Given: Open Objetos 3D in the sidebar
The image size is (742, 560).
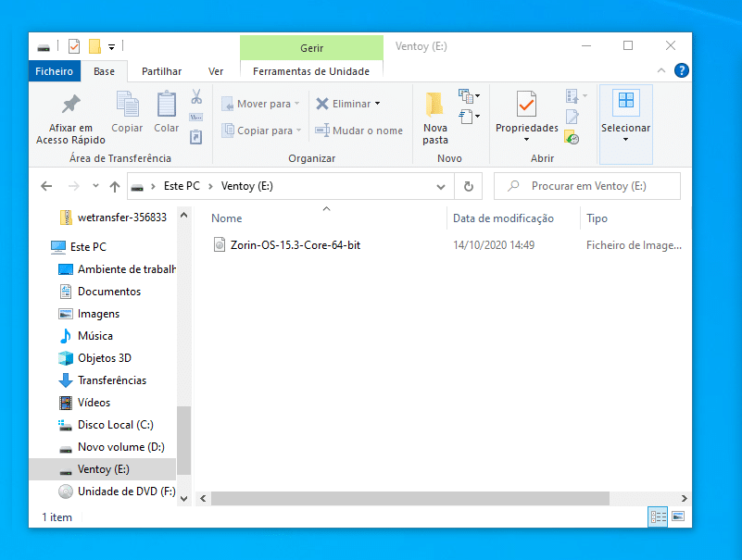Looking at the screenshot, I should click(x=94, y=358).
